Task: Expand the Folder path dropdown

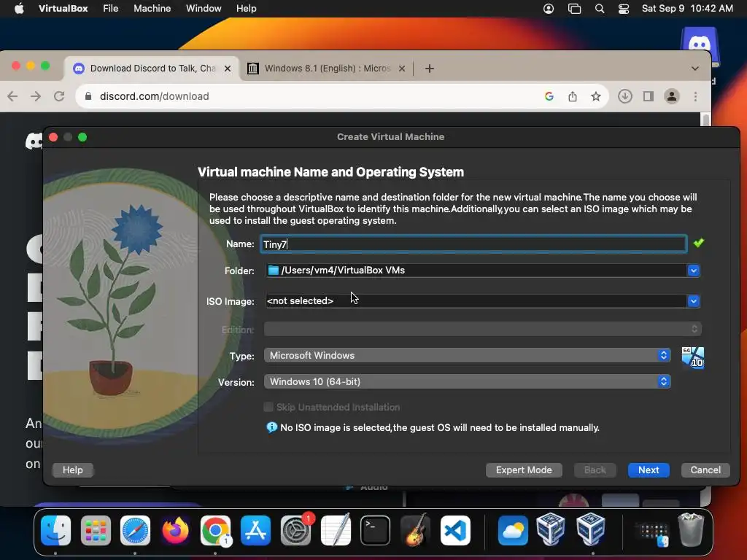Action: [x=693, y=271]
